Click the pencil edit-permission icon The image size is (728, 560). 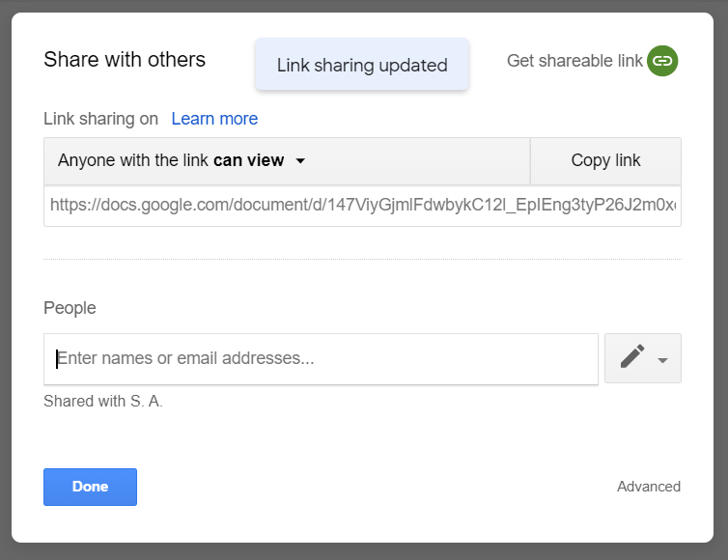coord(632,357)
